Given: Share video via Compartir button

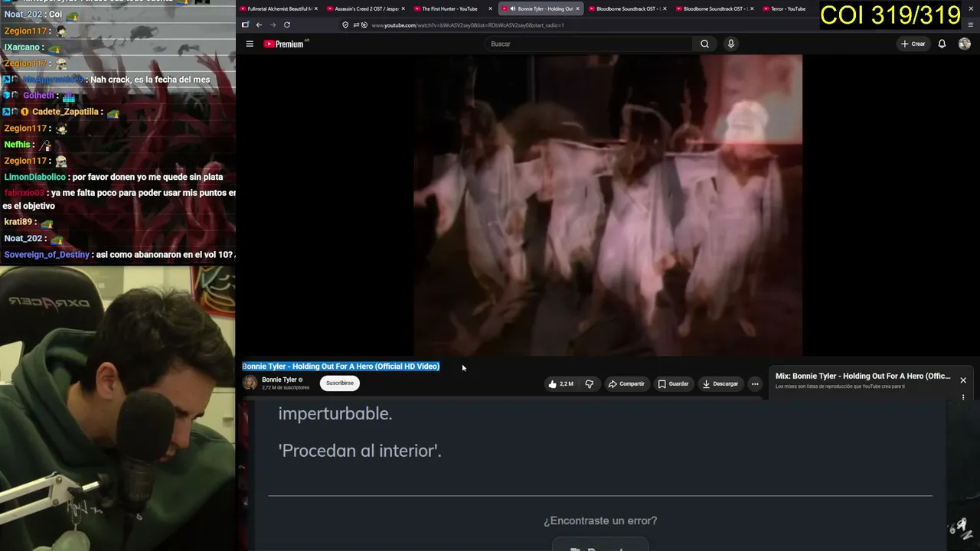Looking at the screenshot, I should point(626,383).
